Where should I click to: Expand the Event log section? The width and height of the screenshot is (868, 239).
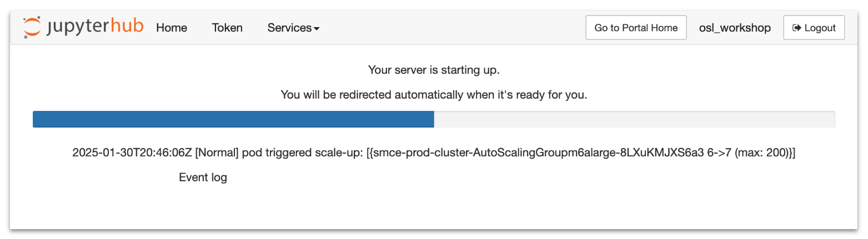pos(203,178)
